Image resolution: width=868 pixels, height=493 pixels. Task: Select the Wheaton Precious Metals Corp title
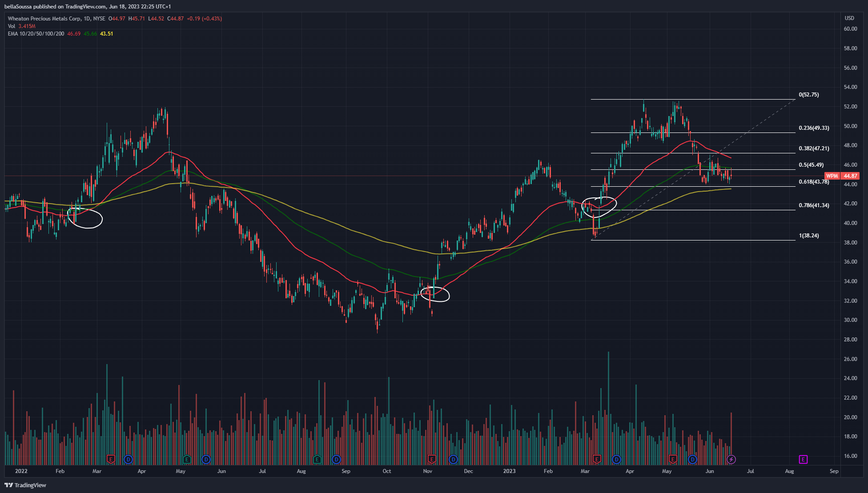[x=44, y=19]
